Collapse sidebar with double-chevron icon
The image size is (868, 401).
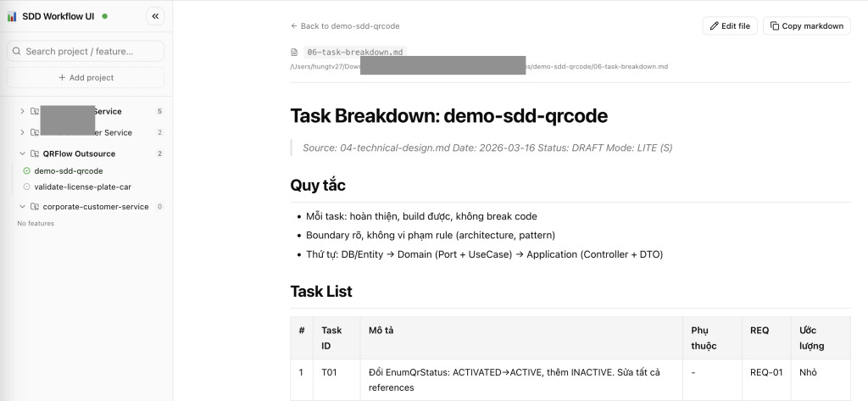click(x=155, y=16)
